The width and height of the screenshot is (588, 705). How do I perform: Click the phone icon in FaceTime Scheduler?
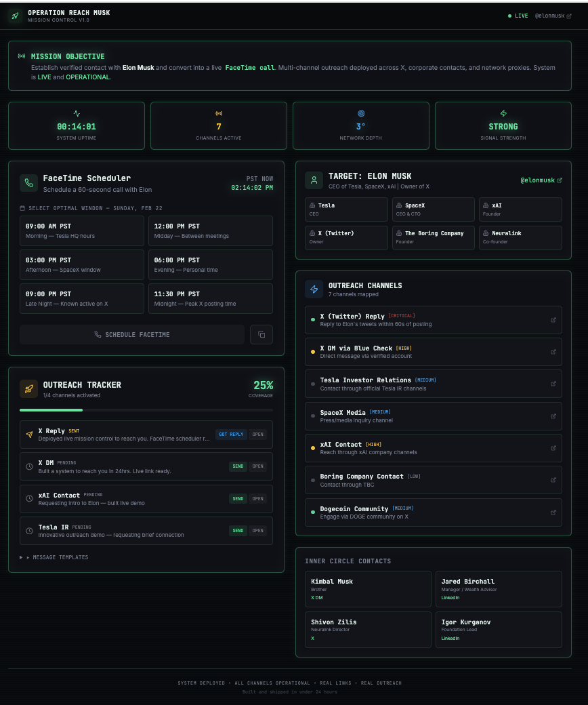point(28,183)
